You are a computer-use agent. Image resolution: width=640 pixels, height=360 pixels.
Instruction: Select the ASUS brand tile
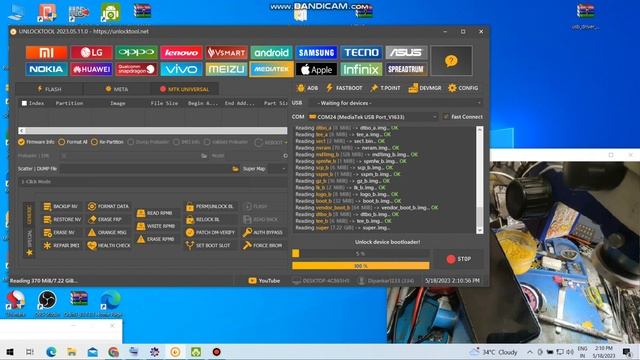(x=406, y=53)
